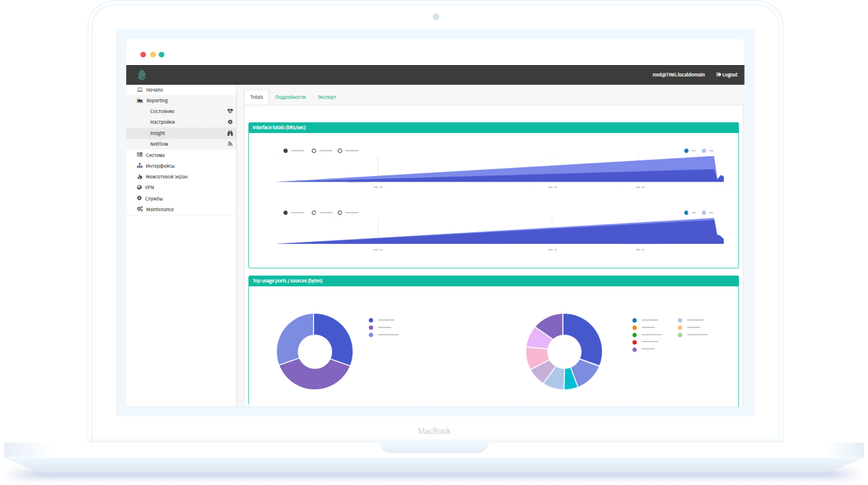Click the chart icon beside Reporting
Screen dimensions: 868x485
[x=140, y=101]
